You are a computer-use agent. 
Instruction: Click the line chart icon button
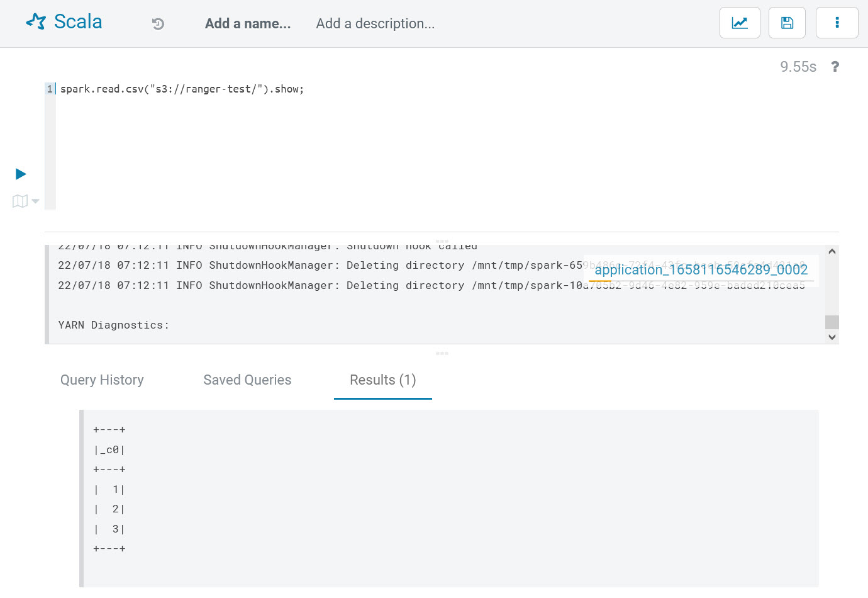740,23
